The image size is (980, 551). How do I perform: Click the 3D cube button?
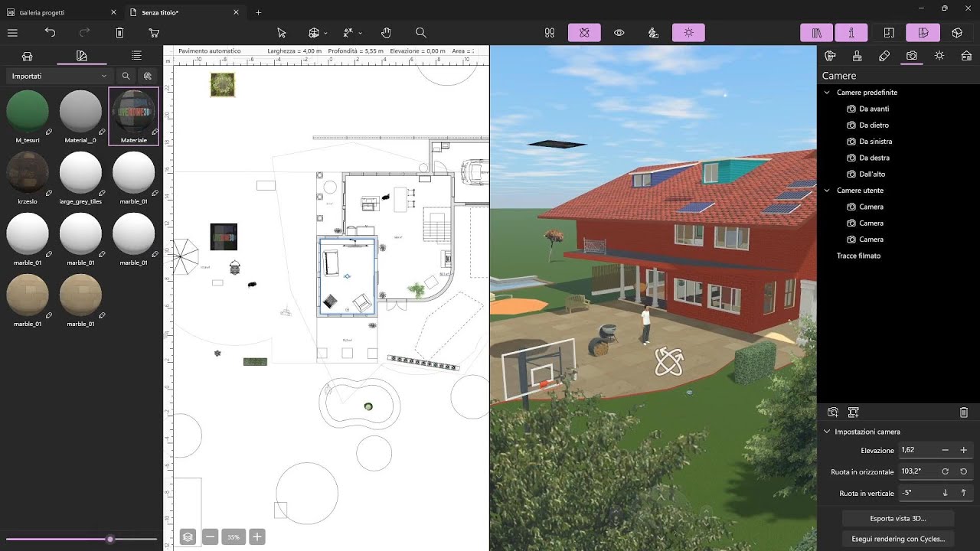[957, 33]
